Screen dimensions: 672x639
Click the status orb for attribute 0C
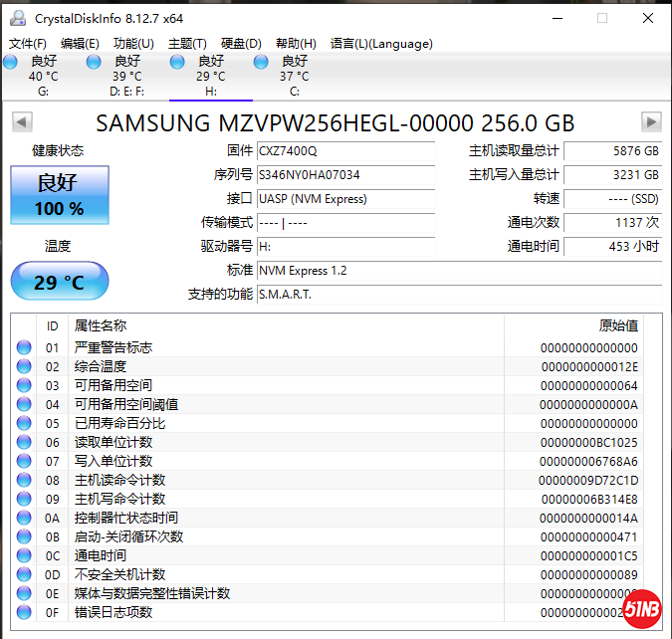[x=24, y=556]
